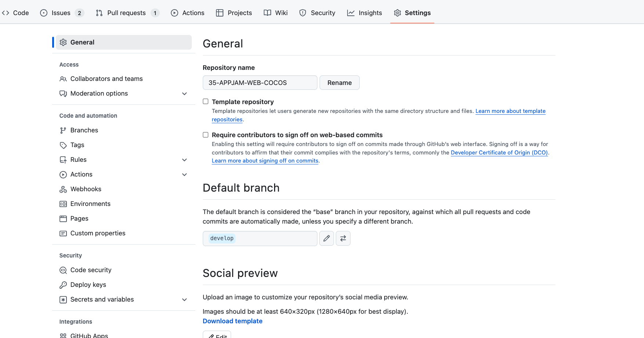Open the Issues tab
Image resolution: width=644 pixels, height=338 pixels.
click(x=62, y=13)
